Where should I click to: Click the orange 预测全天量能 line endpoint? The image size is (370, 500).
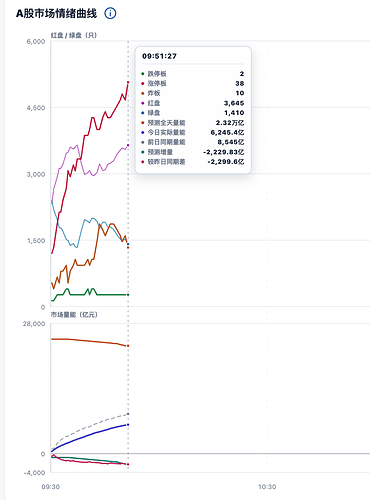(x=128, y=346)
